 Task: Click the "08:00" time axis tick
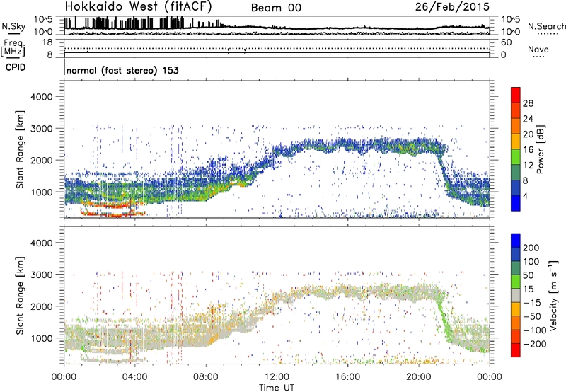coord(205,377)
